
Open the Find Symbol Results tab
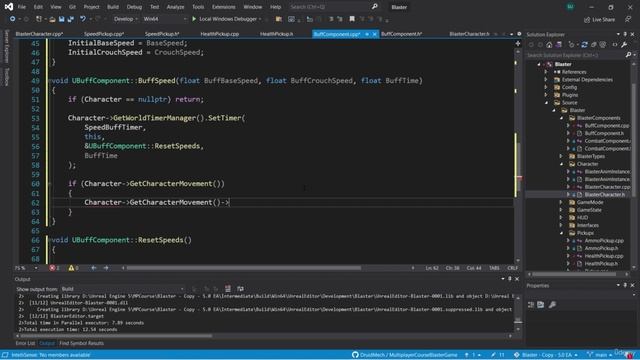coord(81,343)
